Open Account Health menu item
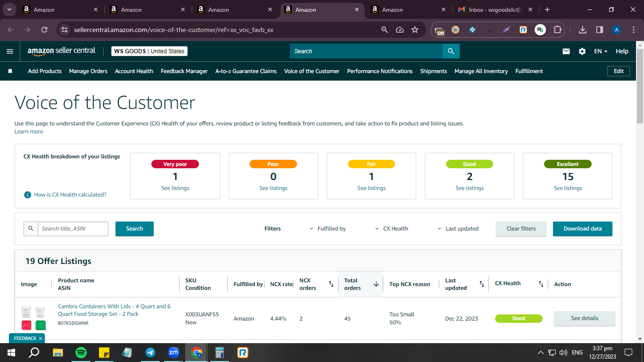 134,71
